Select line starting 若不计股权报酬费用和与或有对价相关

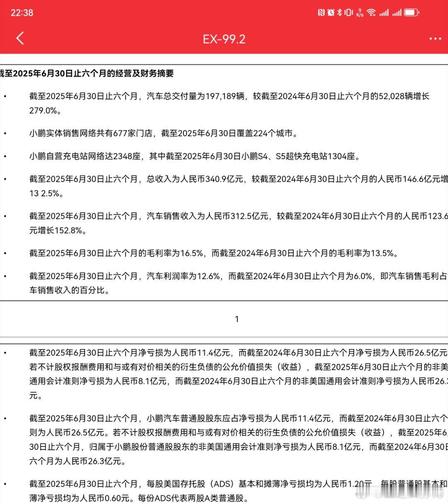(239, 367)
